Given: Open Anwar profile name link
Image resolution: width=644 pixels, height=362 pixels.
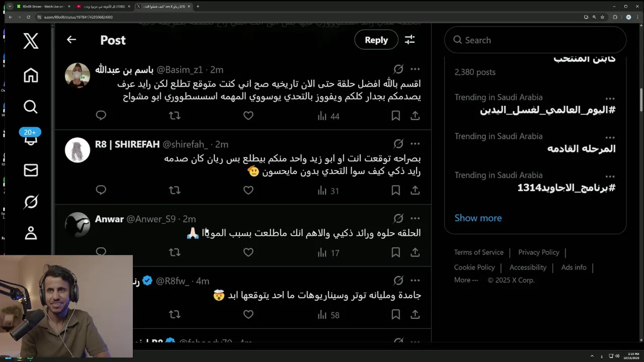Looking at the screenshot, I should click(x=109, y=219).
